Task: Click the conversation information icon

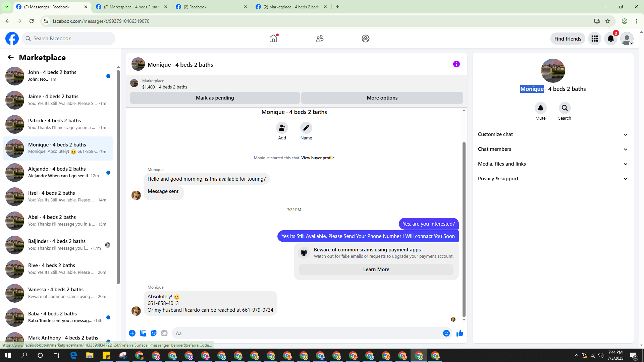Action: (456, 64)
